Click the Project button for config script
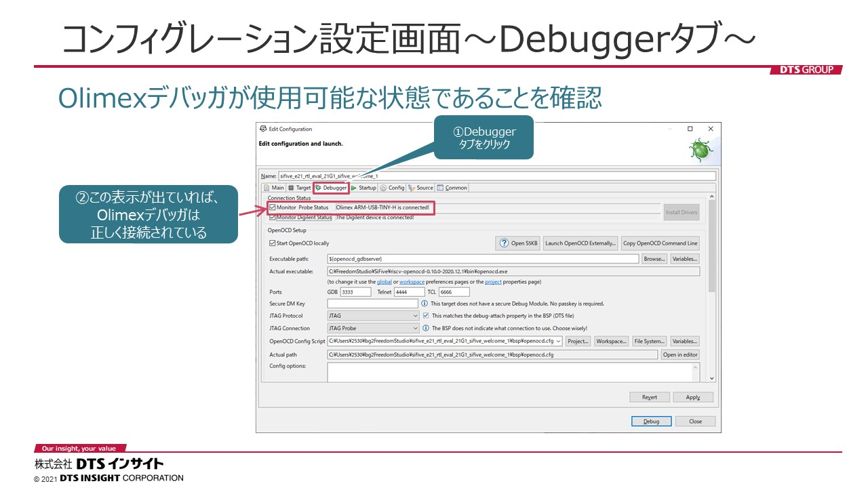This screenshot has width=868, height=488. click(578, 342)
